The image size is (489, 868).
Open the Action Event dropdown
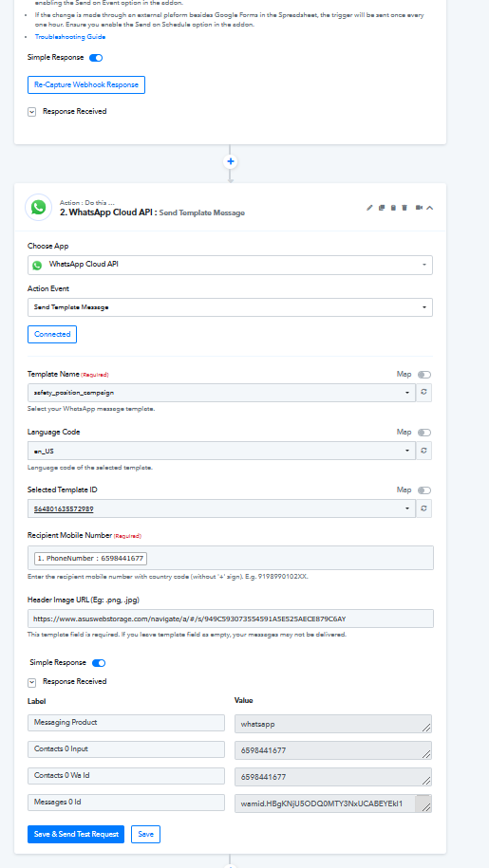coord(230,307)
